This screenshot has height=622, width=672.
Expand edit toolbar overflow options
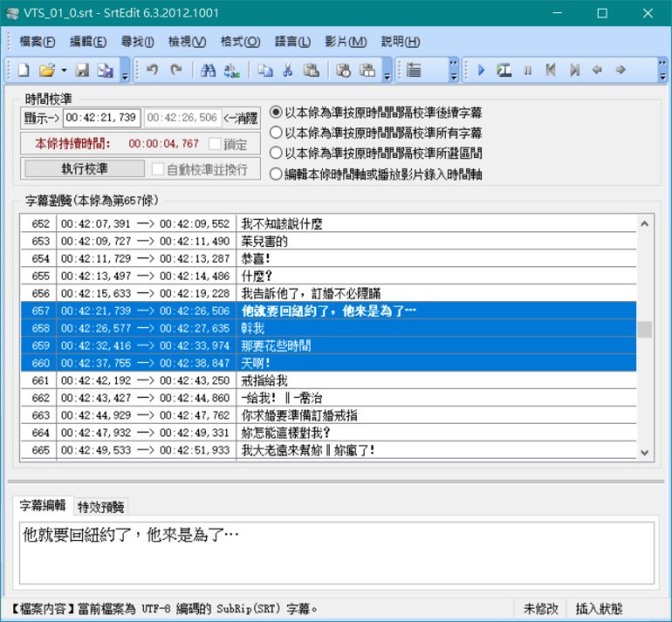click(387, 70)
